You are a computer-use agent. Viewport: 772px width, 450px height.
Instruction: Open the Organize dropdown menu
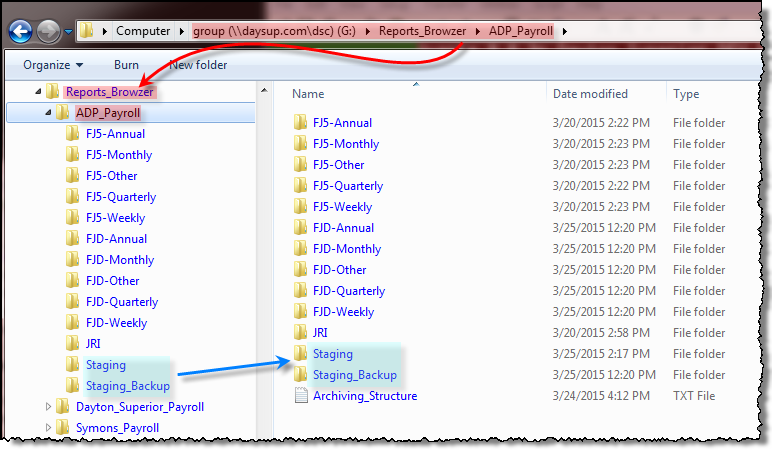[54, 65]
